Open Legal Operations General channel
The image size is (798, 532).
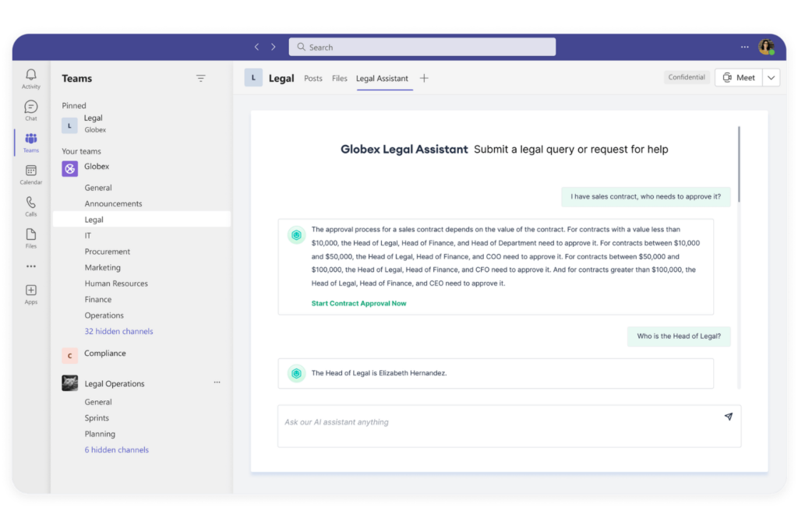(98, 402)
